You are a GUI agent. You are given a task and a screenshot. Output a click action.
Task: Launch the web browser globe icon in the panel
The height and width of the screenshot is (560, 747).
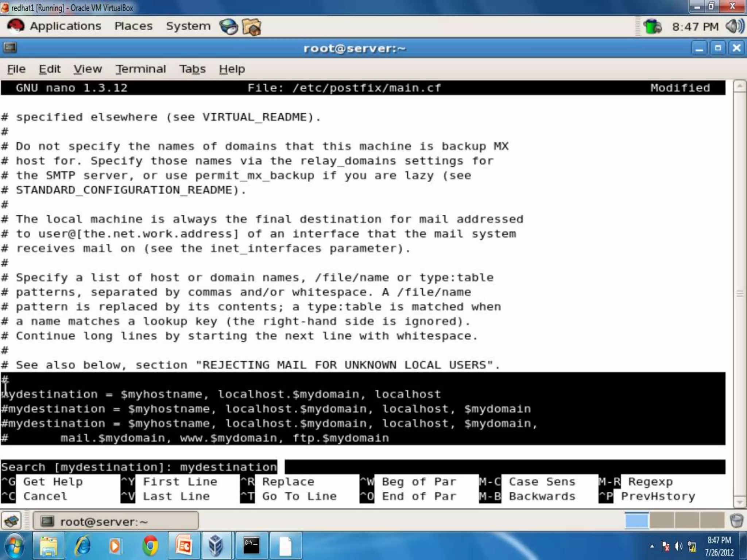click(x=229, y=27)
